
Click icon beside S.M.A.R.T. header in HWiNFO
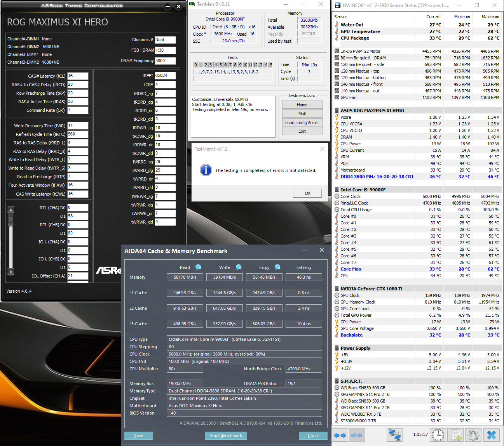coord(337,381)
